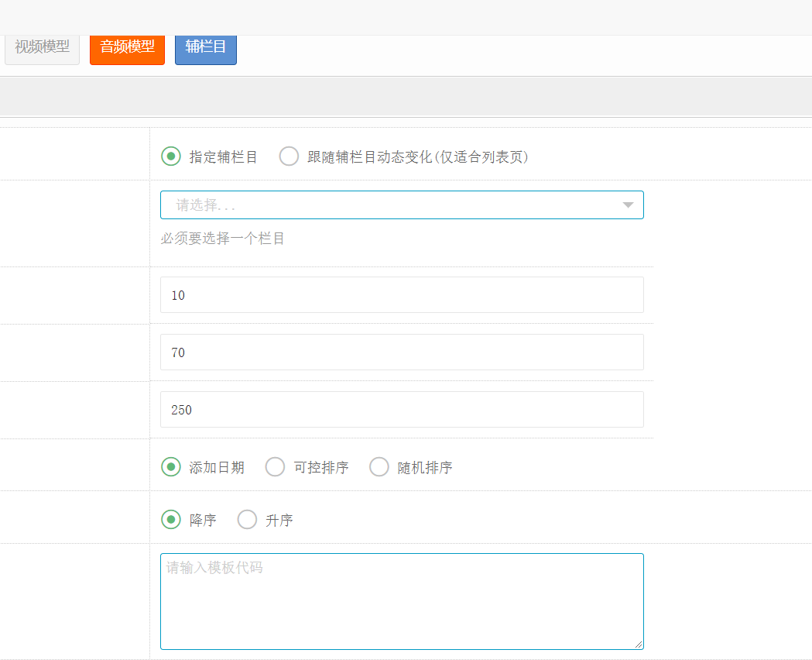
Task: Select 降序 sort order
Action: click(x=171, y=520)
